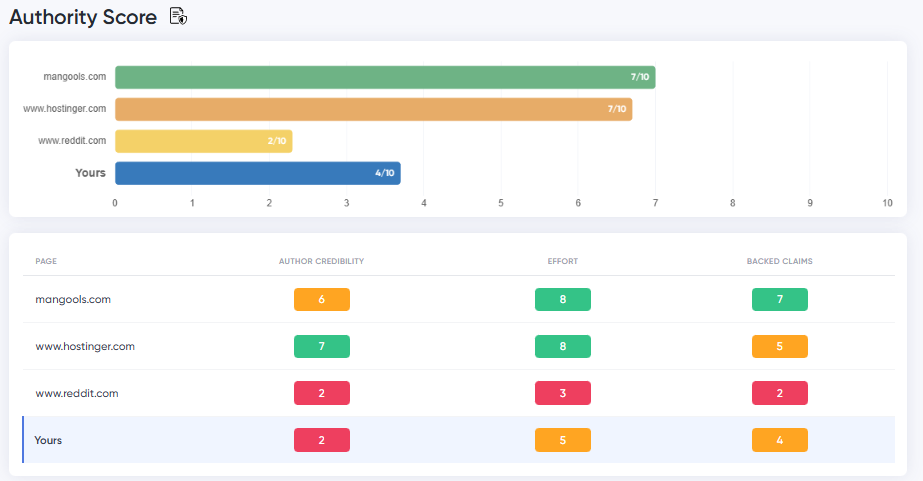Screen dimensions: 923x481
Task: Click the axis tick label 10
Action: [887, 203]
